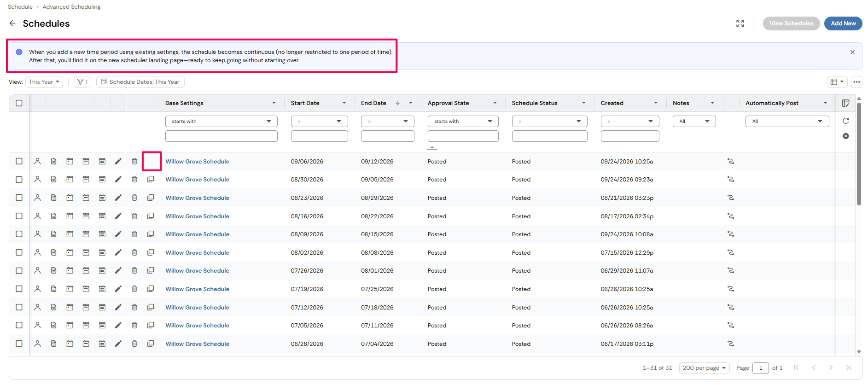Click the Advanced Scheduling breadcrumb

tap(71, 7)
